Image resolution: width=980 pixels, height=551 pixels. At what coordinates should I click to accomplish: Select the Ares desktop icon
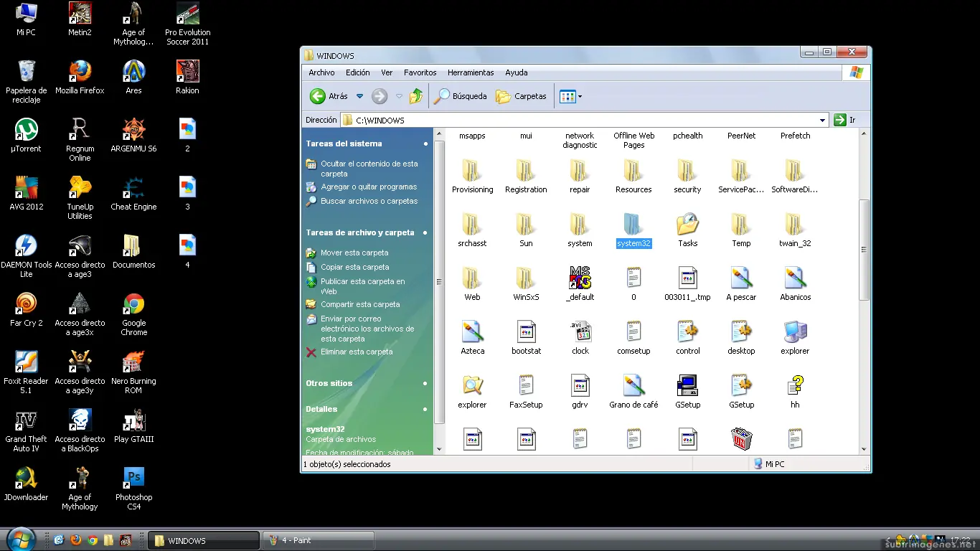(133, 77)
